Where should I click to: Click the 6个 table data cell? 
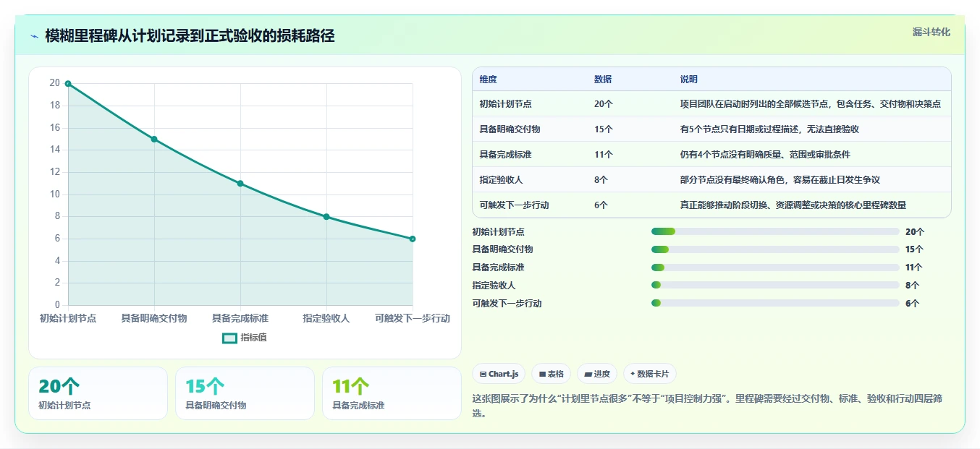coord(601,205)
